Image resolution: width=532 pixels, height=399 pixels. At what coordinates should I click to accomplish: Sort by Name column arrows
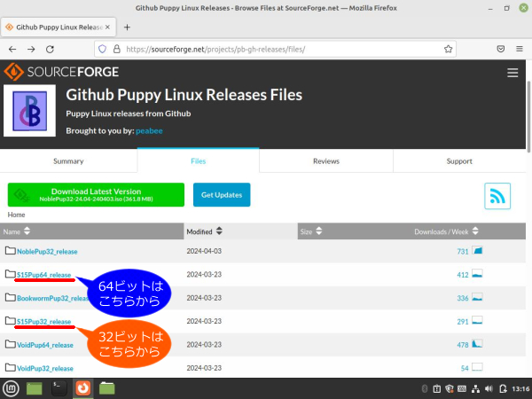point(27,231)
